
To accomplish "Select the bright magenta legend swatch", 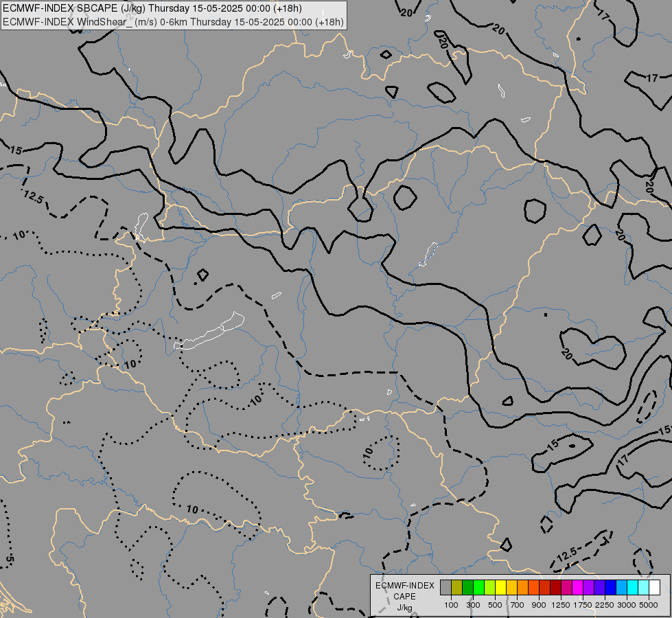I will click(x=577, y=587).
